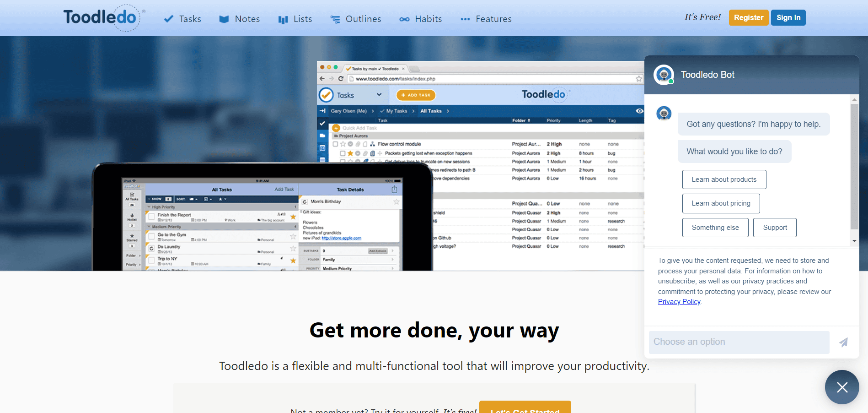The image size is (868, 413).
Task: Click the Length column header
Action: pyautogui.click(x=585, y=120)
